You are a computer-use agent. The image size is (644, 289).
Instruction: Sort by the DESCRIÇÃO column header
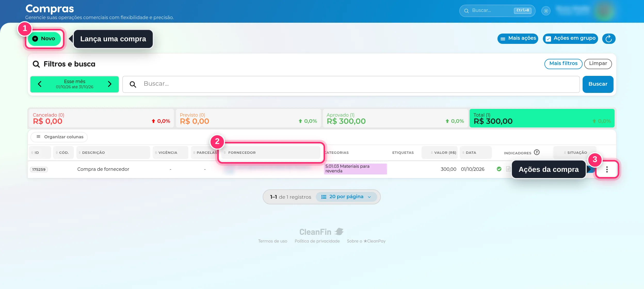coord(113,152)
